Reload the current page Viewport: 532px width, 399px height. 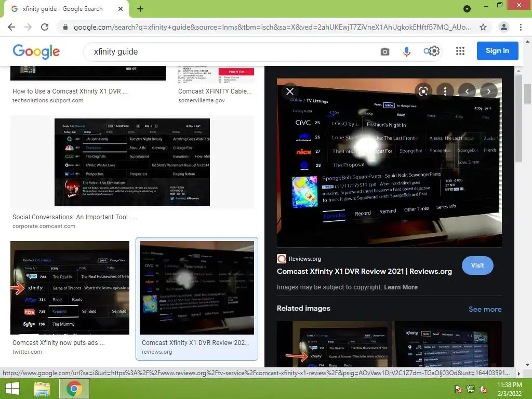point(45,27)
